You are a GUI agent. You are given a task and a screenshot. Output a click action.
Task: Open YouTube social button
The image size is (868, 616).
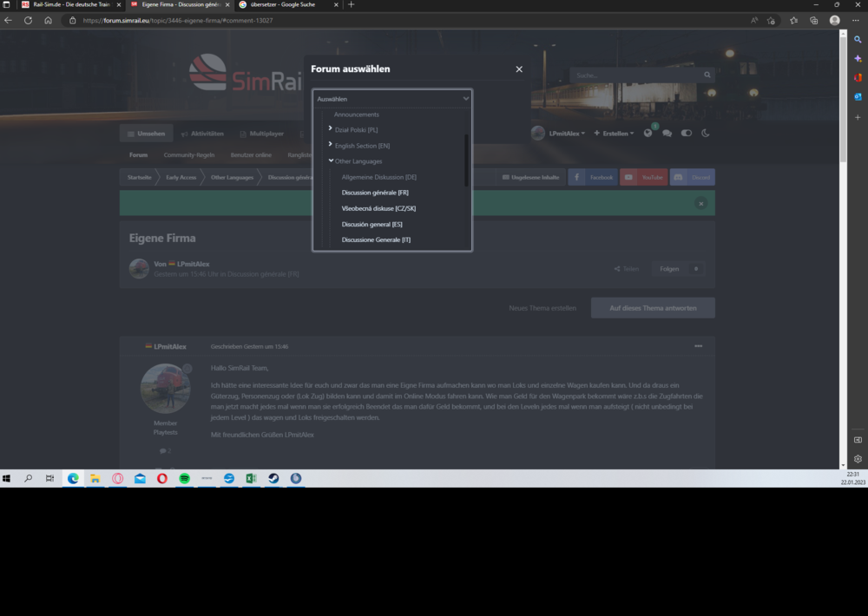(x=644, y=177)
